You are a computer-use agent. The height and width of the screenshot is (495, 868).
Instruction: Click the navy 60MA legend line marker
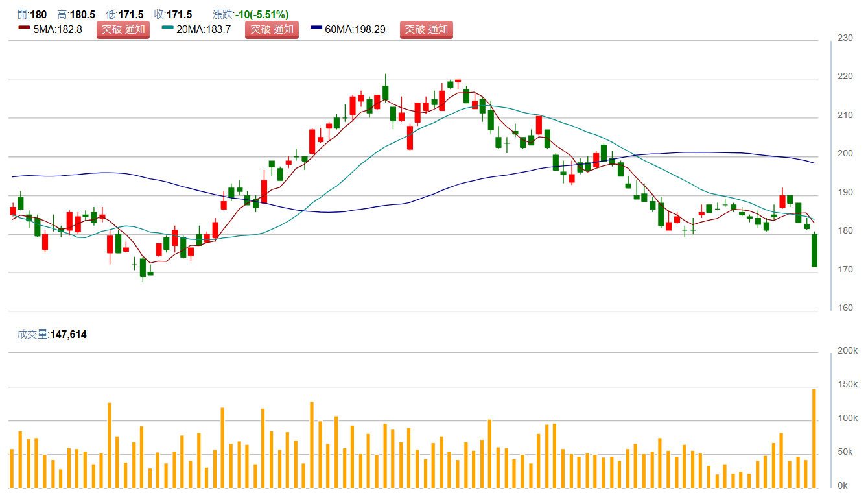[316, 27]
